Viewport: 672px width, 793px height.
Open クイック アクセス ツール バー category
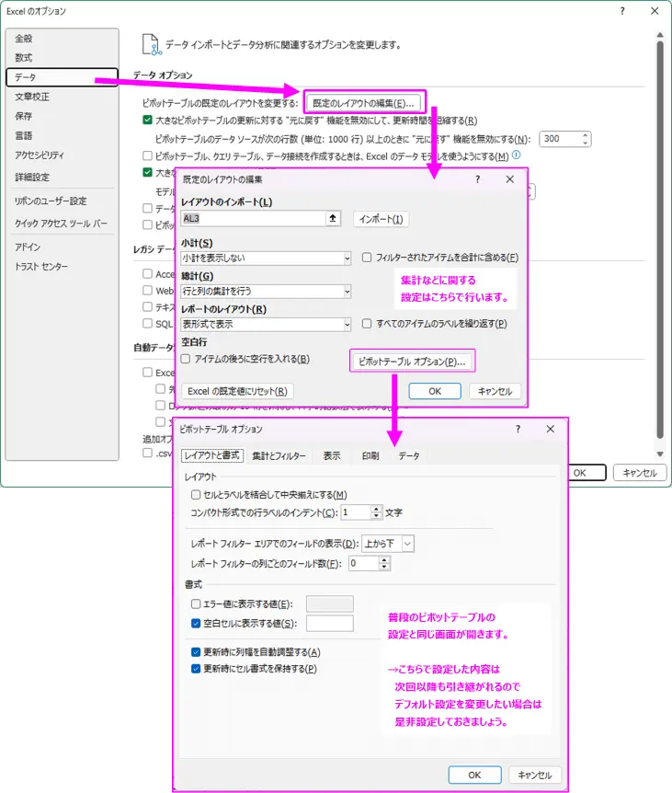[61, 223]
